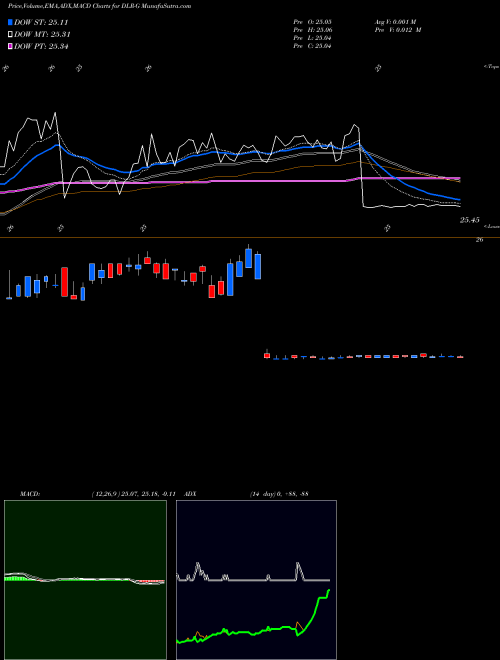Click the 26 axis label
Screen dimensions: 500x660
479,240
